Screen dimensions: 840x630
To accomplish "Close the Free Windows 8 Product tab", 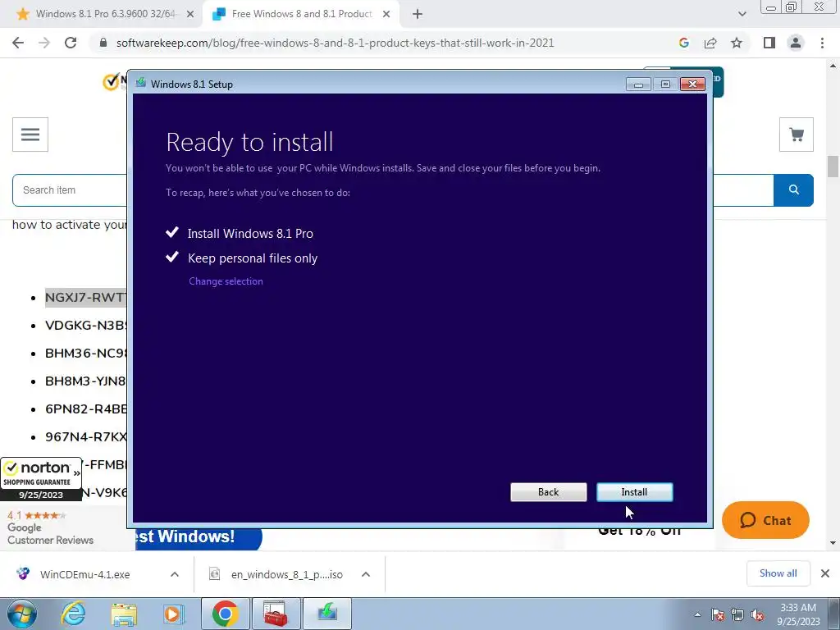I will click(386, 15).
